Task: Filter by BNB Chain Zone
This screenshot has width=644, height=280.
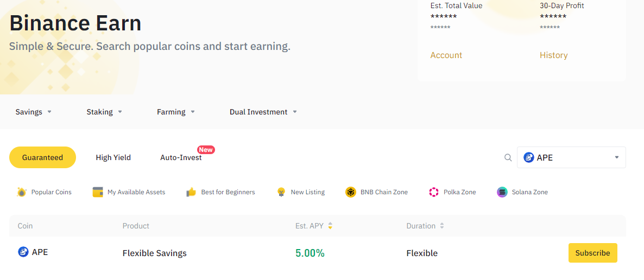Action: tap(377, 192)
